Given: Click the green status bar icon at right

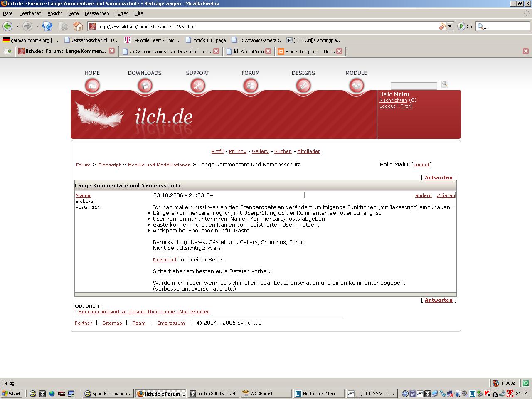Looking at the screenshot, I should tap(526, 383).
